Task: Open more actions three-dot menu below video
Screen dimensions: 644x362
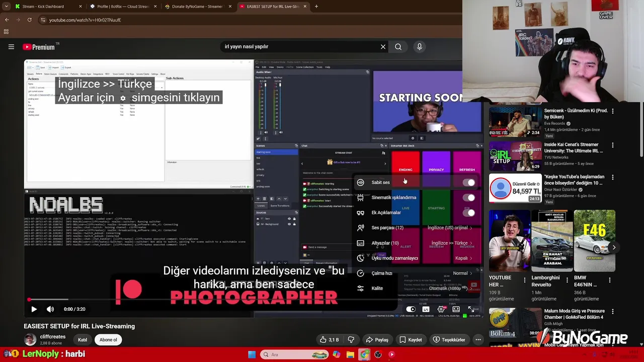Action: click(x=478, y=340)
